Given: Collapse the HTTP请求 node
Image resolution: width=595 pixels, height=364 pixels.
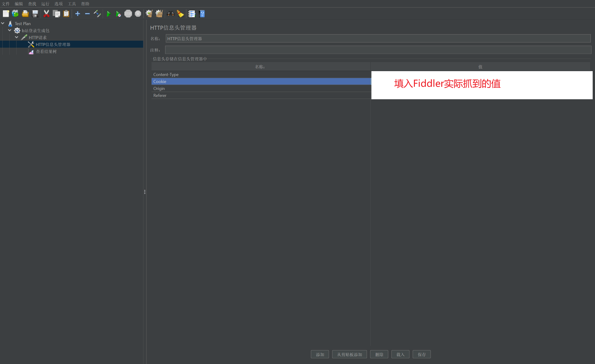Looking at the screenshot, I should tap(17, 37).
